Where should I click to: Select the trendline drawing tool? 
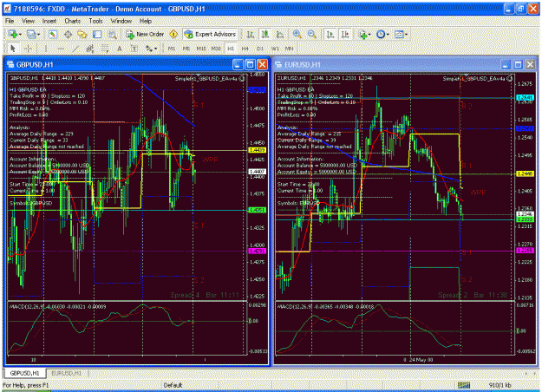(75, 49)
